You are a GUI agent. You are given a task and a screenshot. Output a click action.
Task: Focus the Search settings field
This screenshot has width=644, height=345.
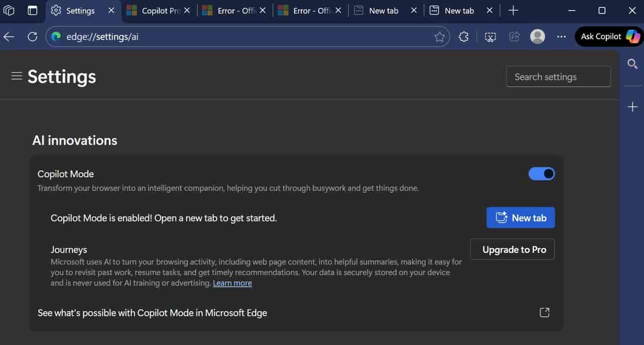(x=558, y=77)
